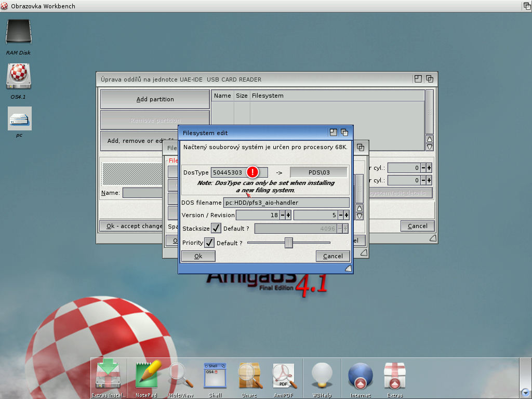Toggle Priority Default checkbox
The height and width of the screenshot is (399, 532).
coord(209,243)
